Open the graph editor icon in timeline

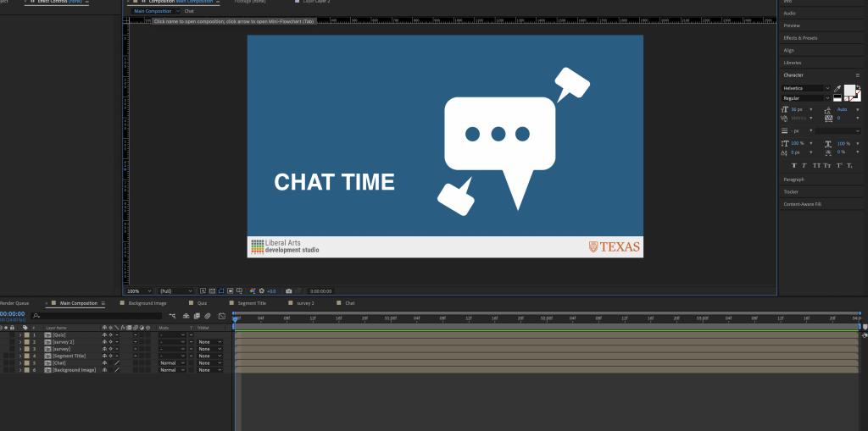pyautogui.click(x=221, y=316)
